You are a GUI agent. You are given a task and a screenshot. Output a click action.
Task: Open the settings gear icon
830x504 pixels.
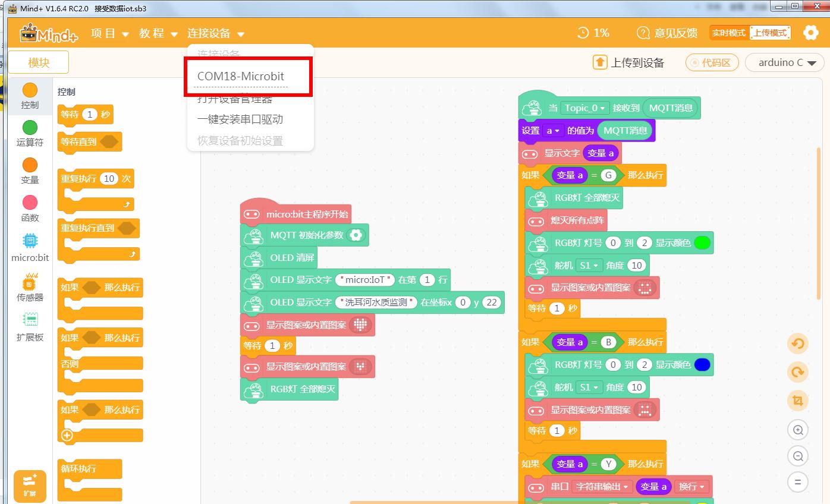pyautogui.click(x=810, y=33)
